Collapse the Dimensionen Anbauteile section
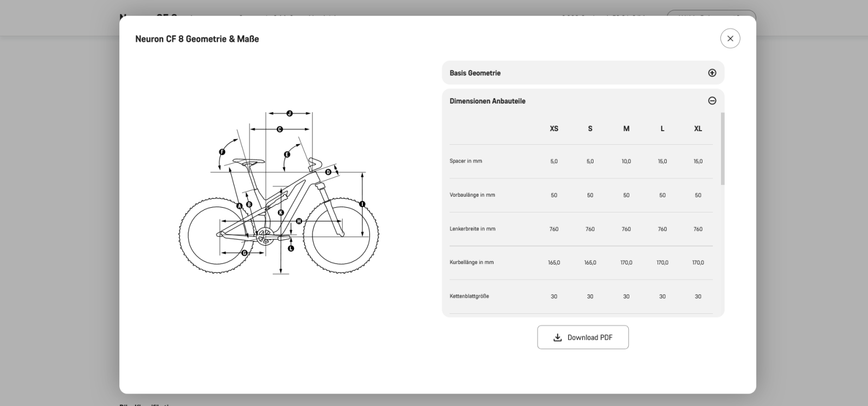868x406 pixels. coord(712,101)
